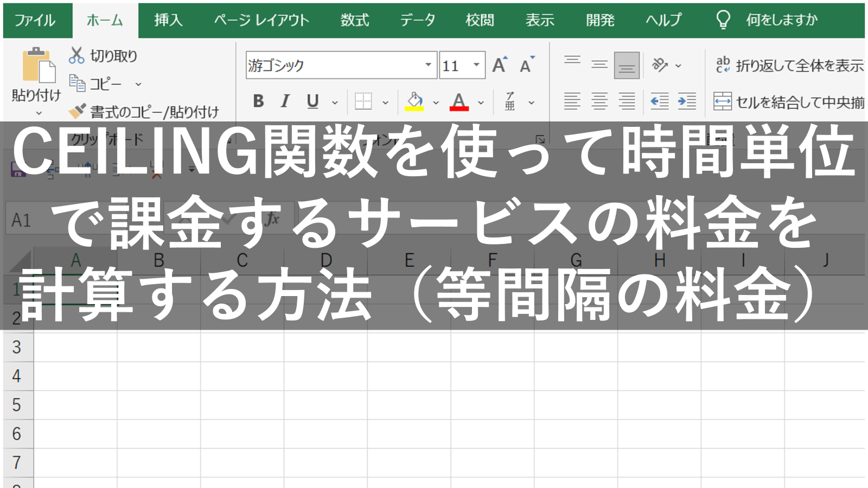Click the 何をしますか search box
Image resolution: width=868 pixels, height=488 pixels.
coord(782,21)
